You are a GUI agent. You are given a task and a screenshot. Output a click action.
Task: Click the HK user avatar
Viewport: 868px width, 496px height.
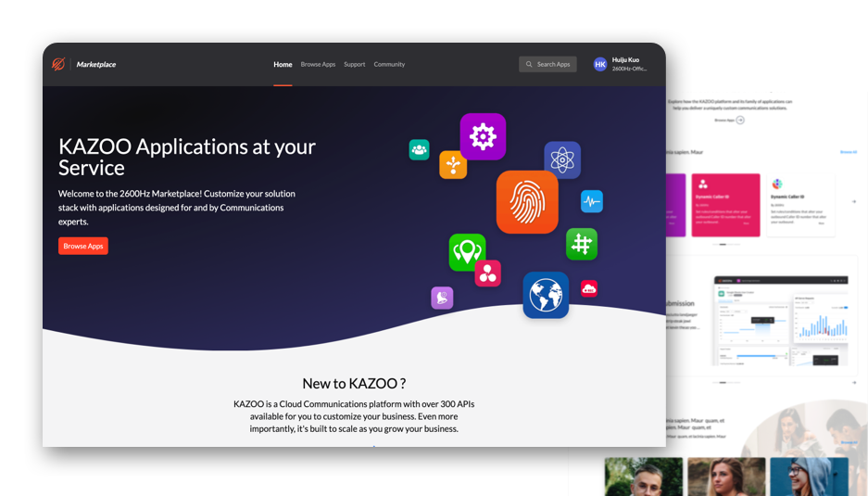[600, 64]
